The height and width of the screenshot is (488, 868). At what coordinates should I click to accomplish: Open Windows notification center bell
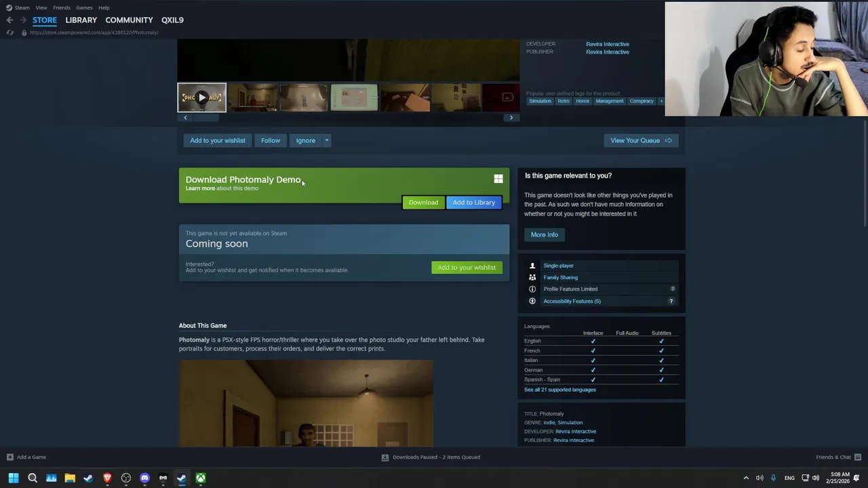pyautogui.click(x=856, y=478)
